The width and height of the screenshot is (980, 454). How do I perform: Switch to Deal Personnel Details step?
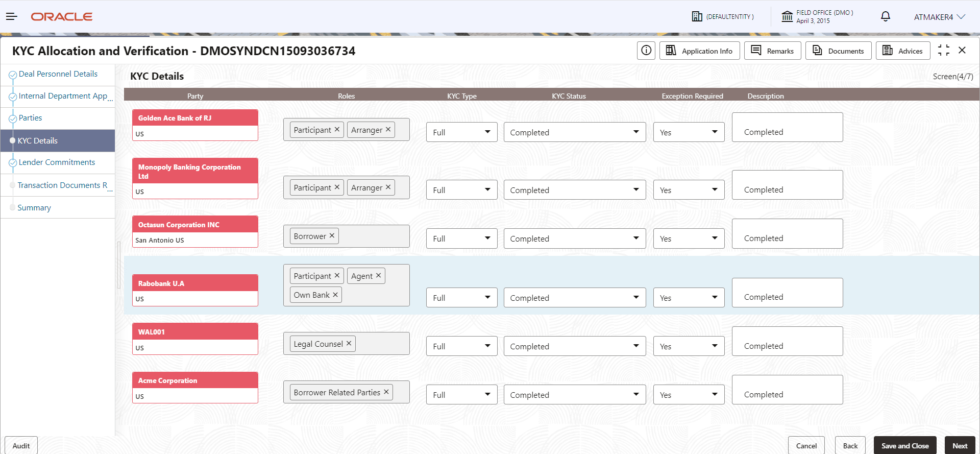point(58,74)
